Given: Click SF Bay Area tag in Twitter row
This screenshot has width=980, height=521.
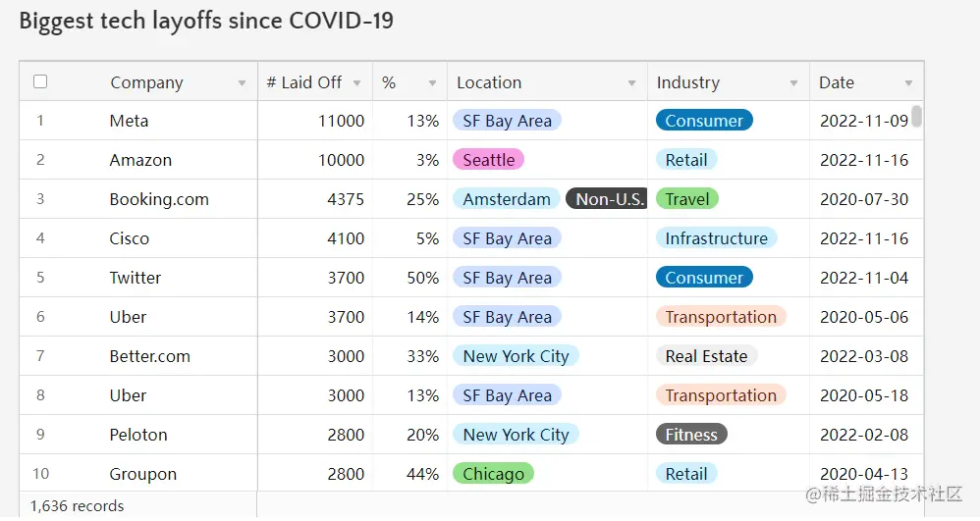Looking at the screenshot, I should pyautogui.click(x=507, y=278).
